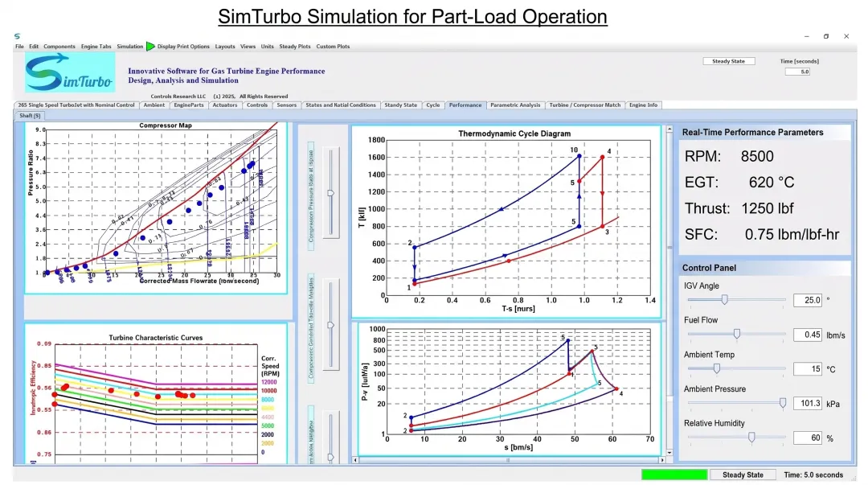
Task: Select the Performance tab
Action: [x=465, y=105]
